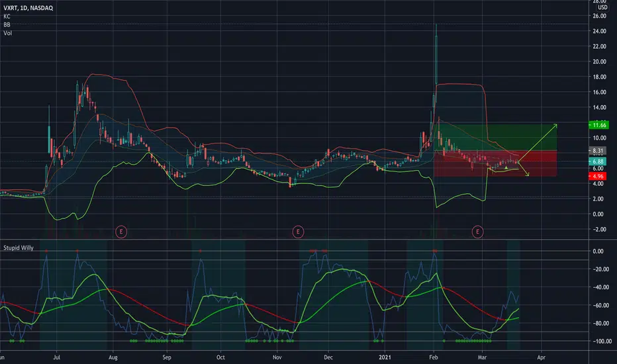Select the KC indicator label
Viewport: 617px width, 364px height.
coord(7,17)
